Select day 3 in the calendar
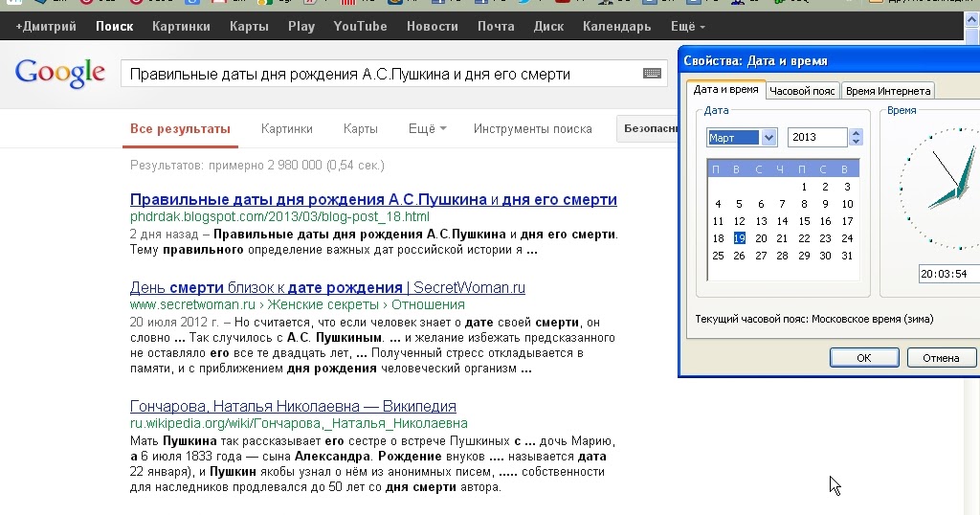980x515 pixels. (x=847, y=187)
